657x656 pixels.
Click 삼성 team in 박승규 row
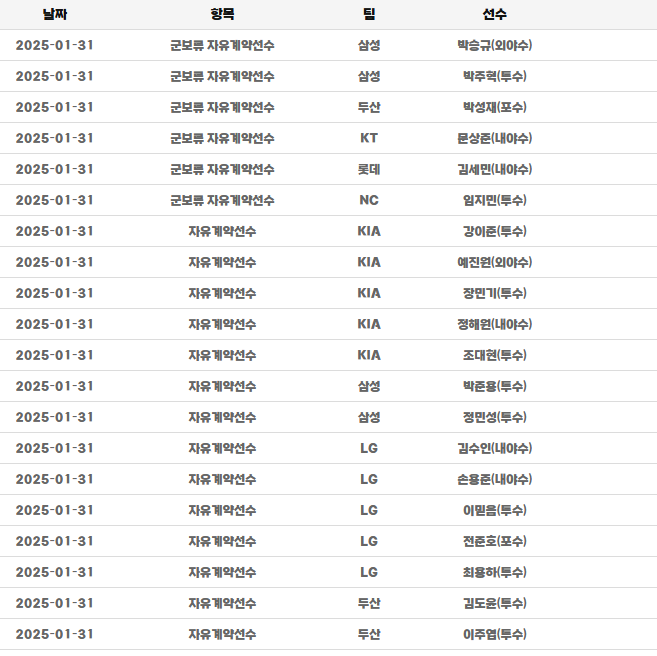[369, 45]
